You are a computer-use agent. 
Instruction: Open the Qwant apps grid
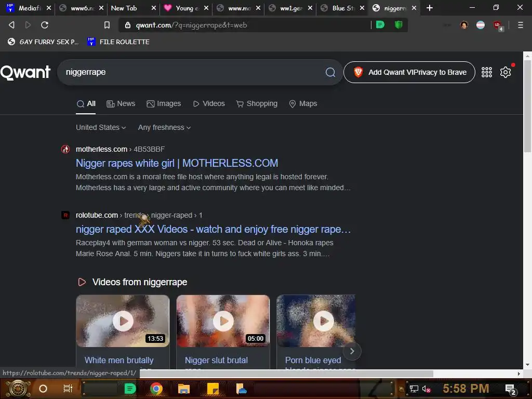[486, 72]
